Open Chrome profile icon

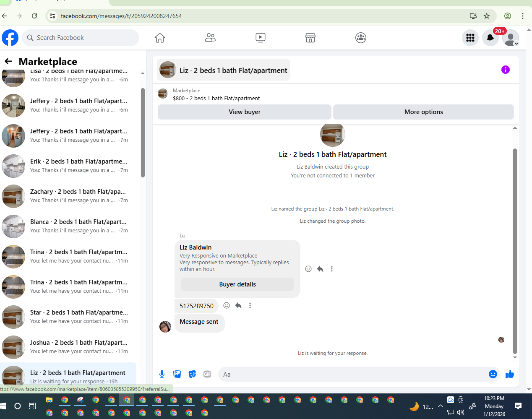(508, 16)
